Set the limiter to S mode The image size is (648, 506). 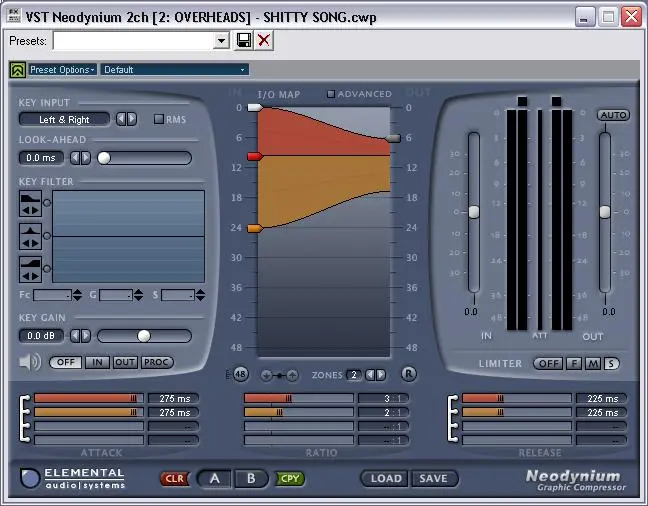(611, 363)
